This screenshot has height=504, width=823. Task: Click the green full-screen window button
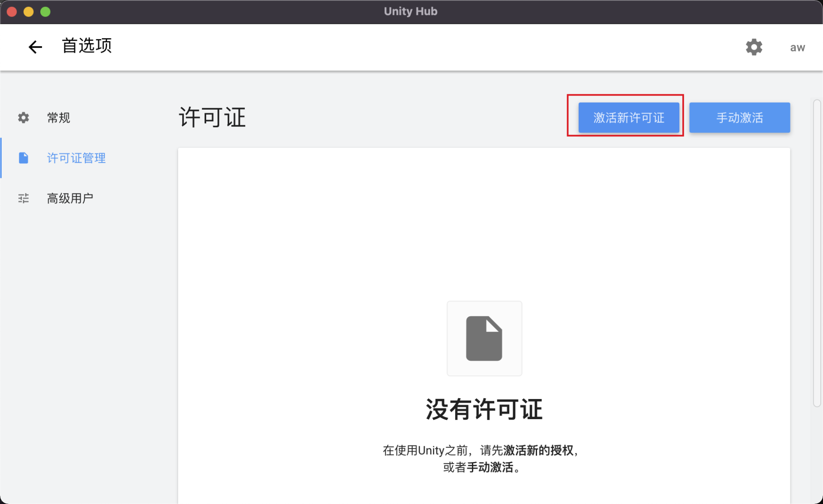point(45,12)
